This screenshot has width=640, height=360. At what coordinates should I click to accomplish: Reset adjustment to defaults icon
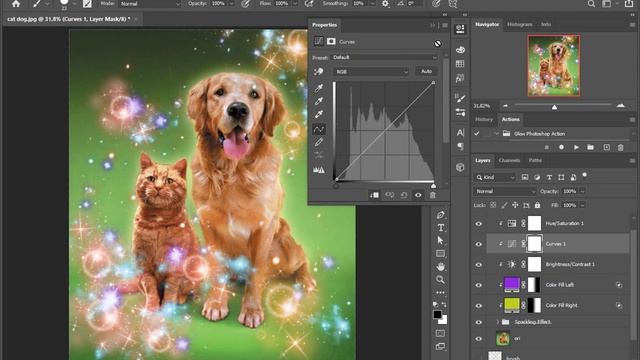pos(404,195)
